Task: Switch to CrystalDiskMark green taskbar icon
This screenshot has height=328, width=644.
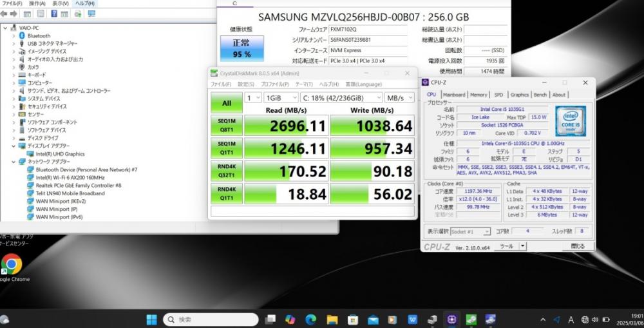Action: (471, 320)
